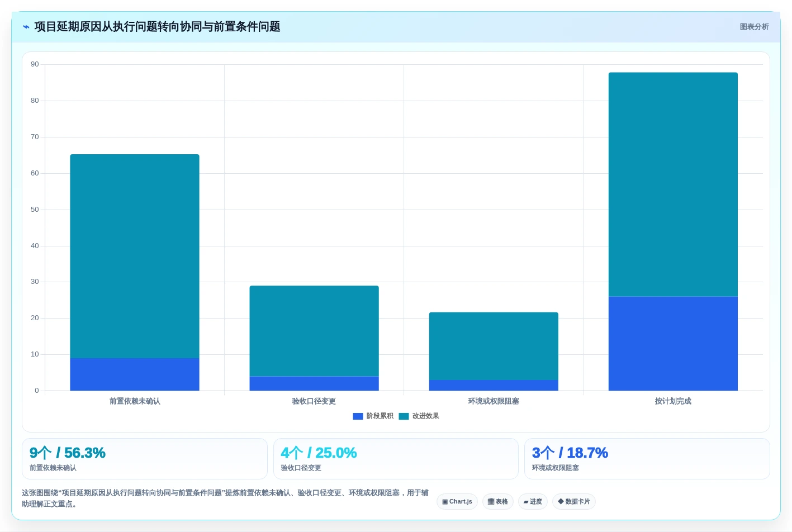
Task: Click the blue 阶段累积 legend color box
Action: [x=358, y=416]
